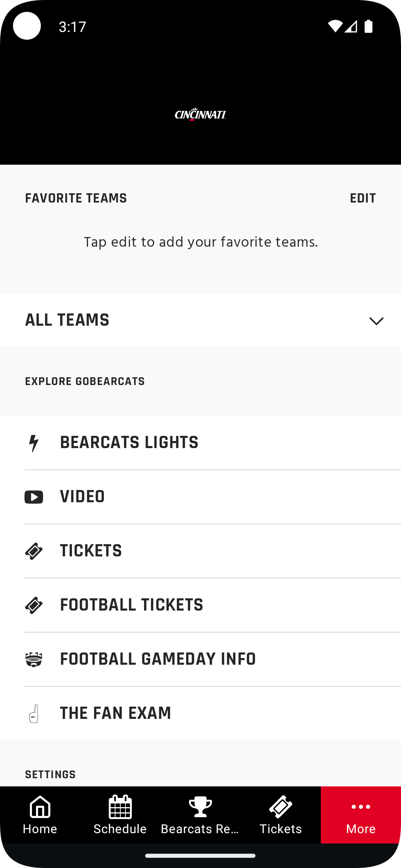Open the Schedule calendar tab

[x=120, y=815]
